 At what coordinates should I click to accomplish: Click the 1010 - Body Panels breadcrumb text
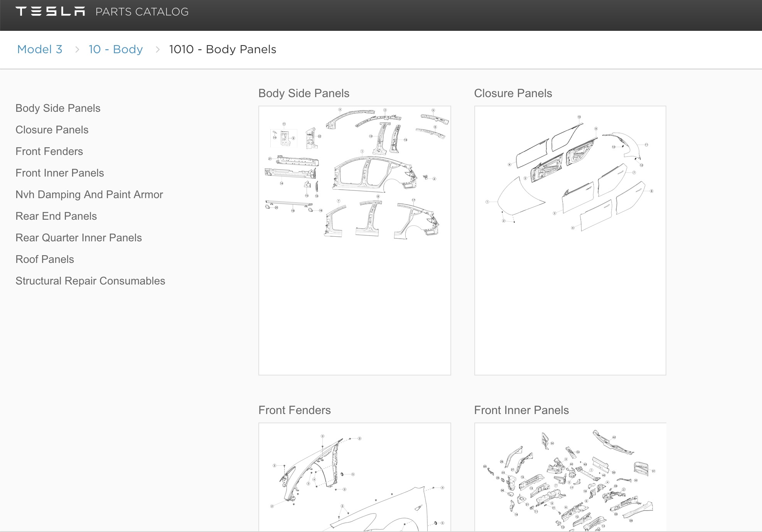[222, 49]
